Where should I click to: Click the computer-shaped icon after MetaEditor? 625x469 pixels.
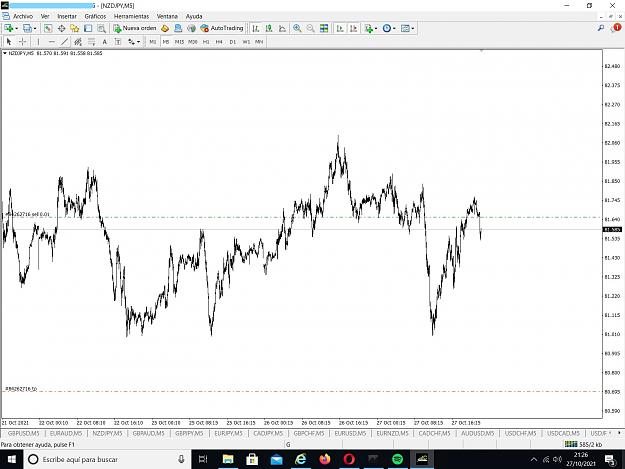coord(178,28)
